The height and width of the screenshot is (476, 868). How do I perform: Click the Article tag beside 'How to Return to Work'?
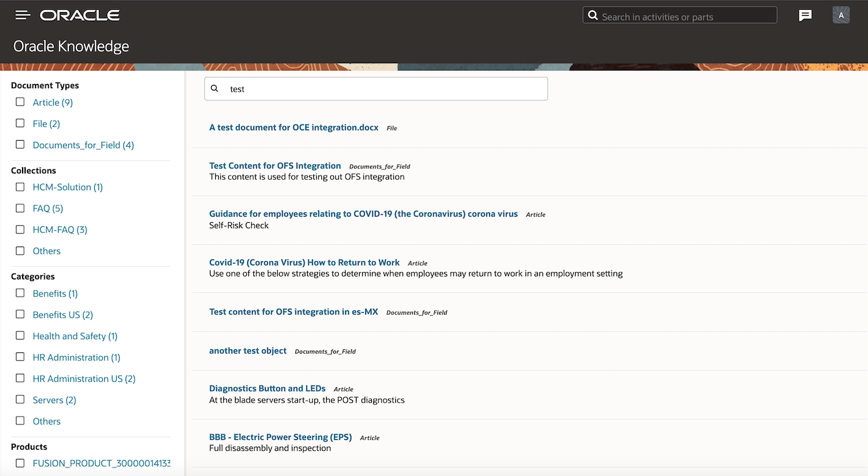(418, 264)
